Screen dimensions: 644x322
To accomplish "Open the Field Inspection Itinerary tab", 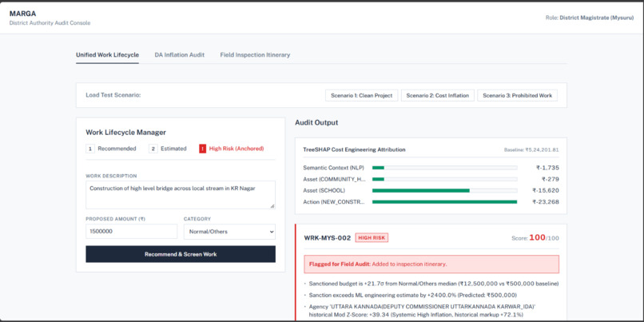I will tap(255, 54).
